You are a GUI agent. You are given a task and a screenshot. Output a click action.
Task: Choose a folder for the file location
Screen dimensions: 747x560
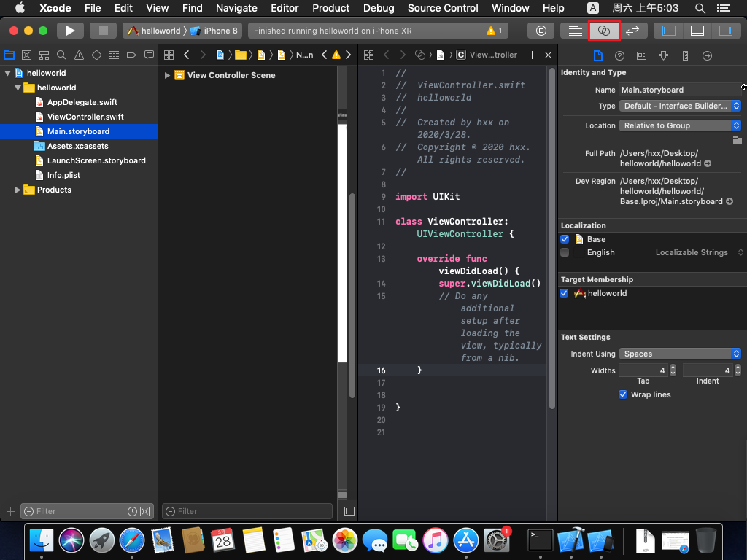pyautogui.click(x=737, y=140)
